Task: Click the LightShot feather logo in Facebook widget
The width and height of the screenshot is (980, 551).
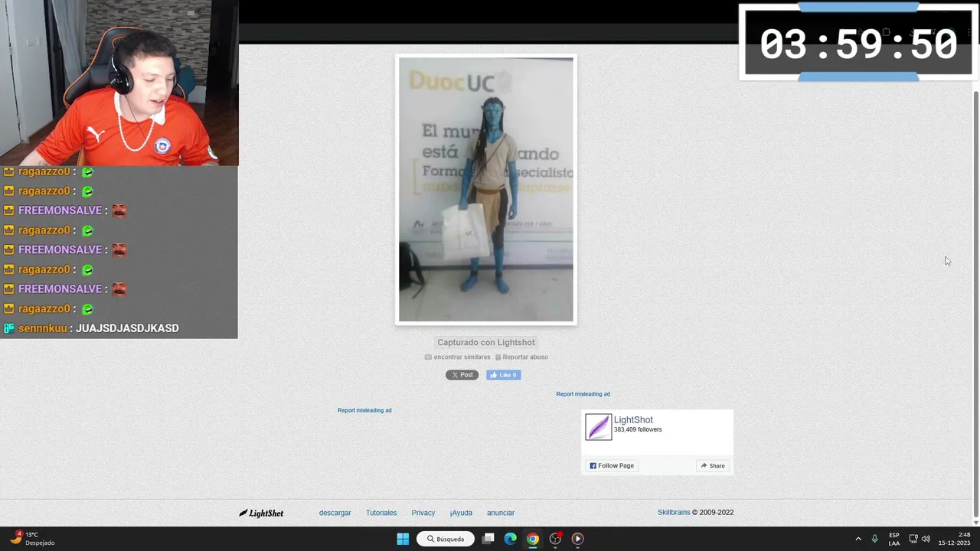Action: click(599, 427)
